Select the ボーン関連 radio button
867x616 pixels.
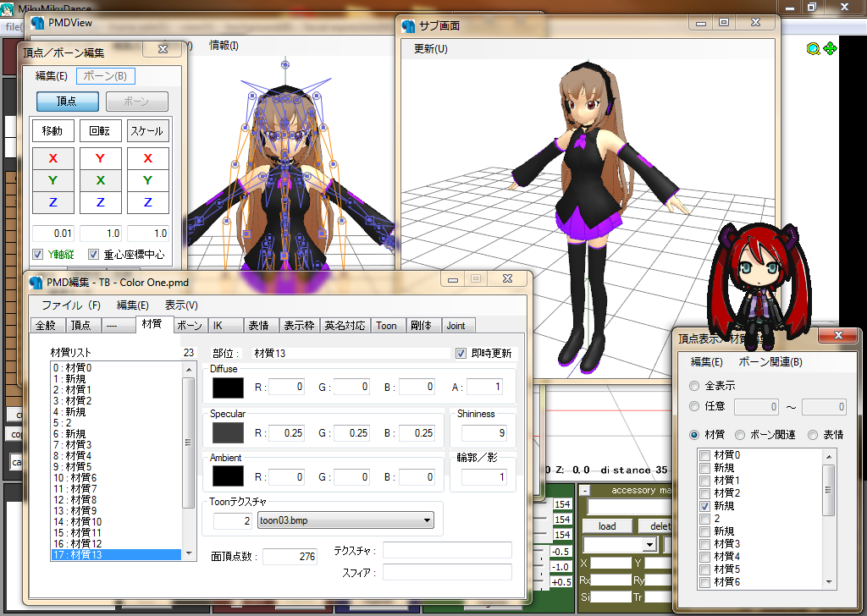point(740,435)
